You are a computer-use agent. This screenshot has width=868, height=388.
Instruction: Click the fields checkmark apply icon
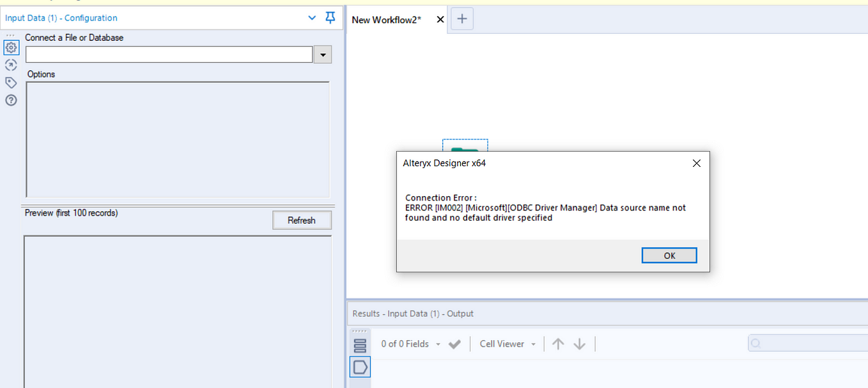tap(454, 344)
